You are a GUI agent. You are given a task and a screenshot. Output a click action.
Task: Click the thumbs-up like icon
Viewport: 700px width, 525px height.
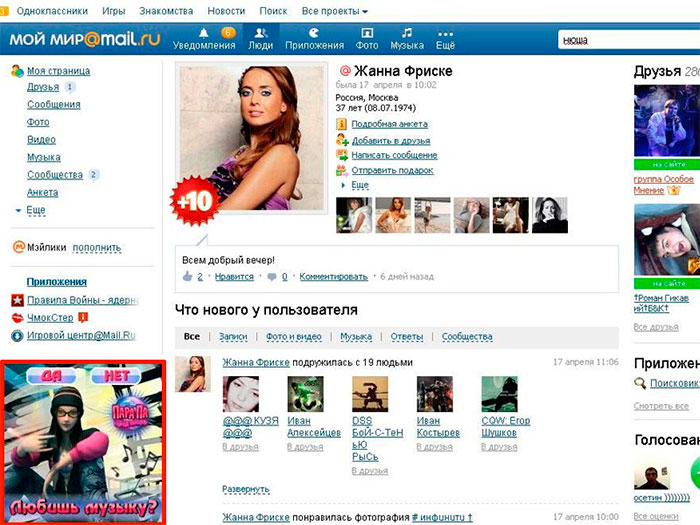tap(188, 276)
